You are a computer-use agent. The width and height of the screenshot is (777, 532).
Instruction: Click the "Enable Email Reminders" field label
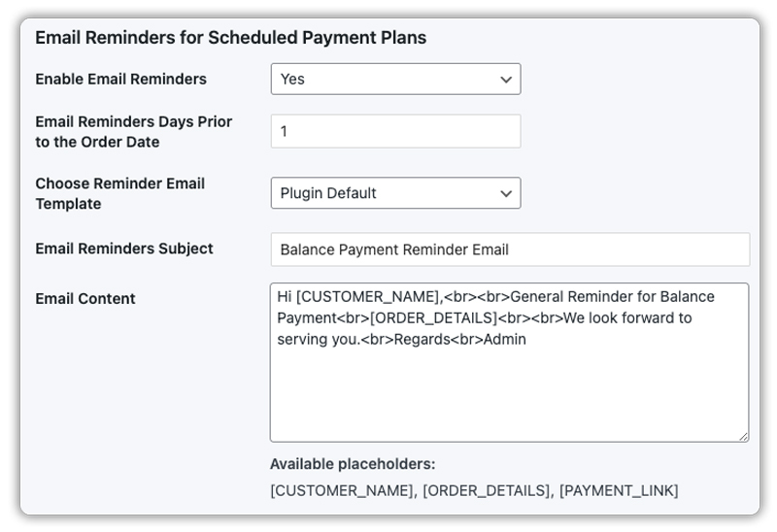point(120,79)
